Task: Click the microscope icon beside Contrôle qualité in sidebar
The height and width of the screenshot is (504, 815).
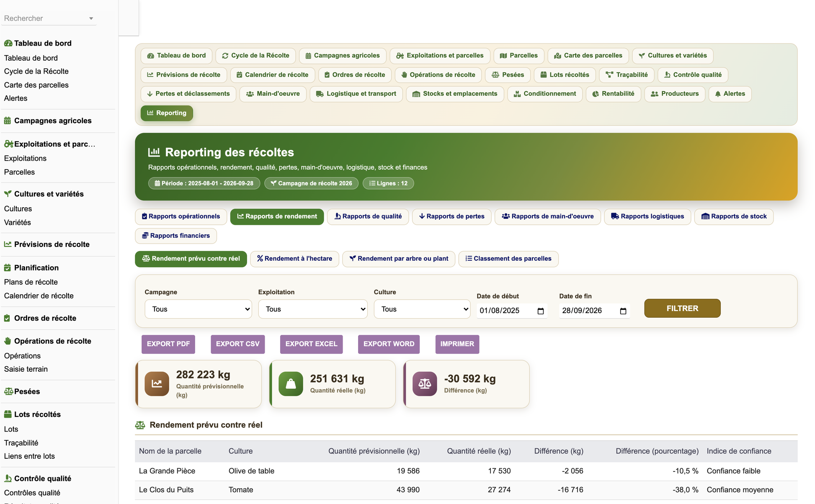Action: [8, 478]
